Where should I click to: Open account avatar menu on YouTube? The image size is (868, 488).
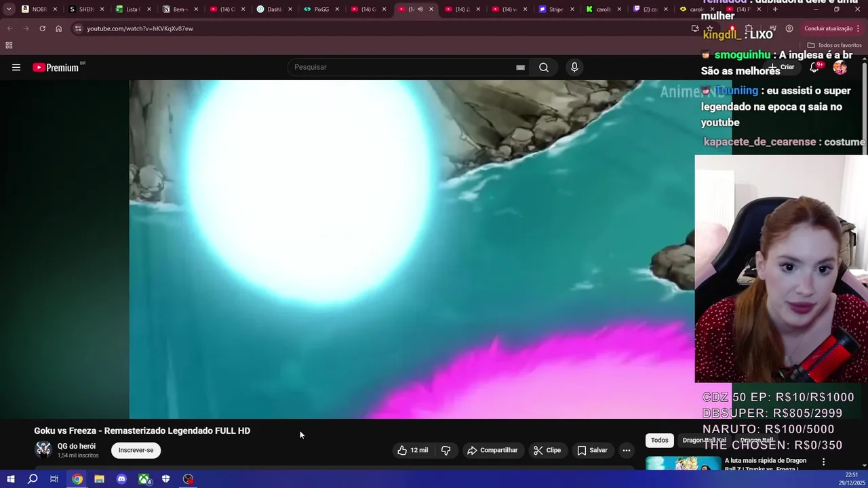pos(840,67)
